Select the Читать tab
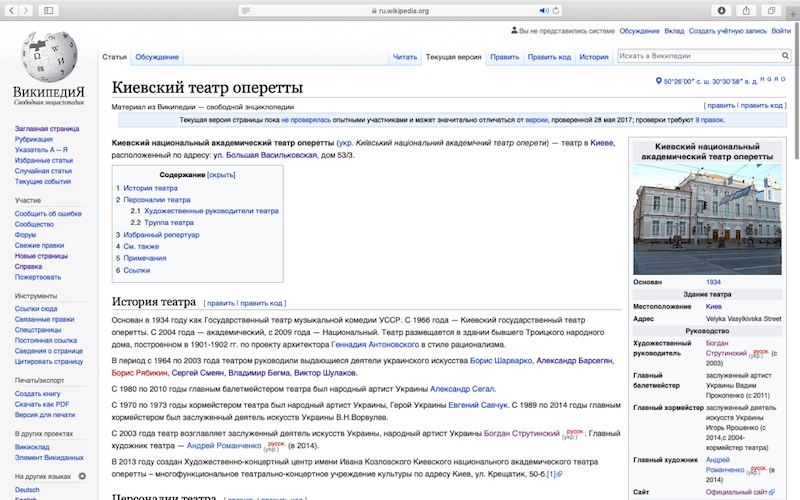Image resolution: width=800 pixels, height=500 pixels. pyautogui.click(x=405, y=57)
